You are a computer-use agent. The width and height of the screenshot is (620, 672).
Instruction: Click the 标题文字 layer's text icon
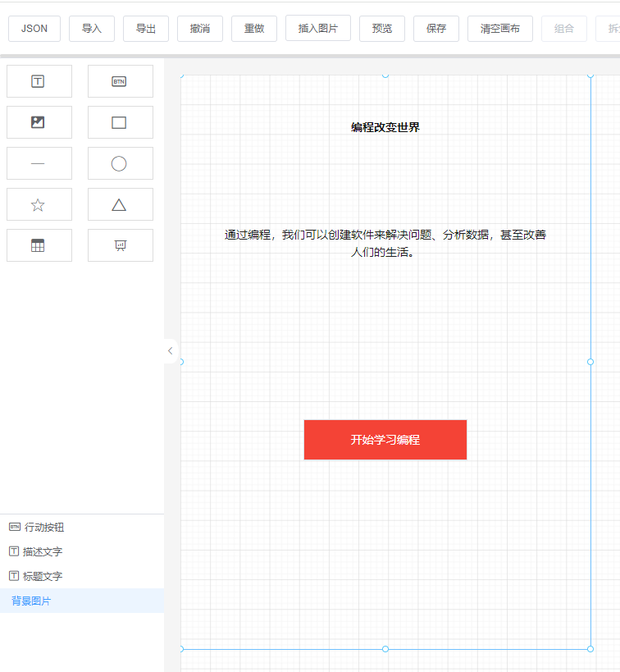tap(14, 575)
